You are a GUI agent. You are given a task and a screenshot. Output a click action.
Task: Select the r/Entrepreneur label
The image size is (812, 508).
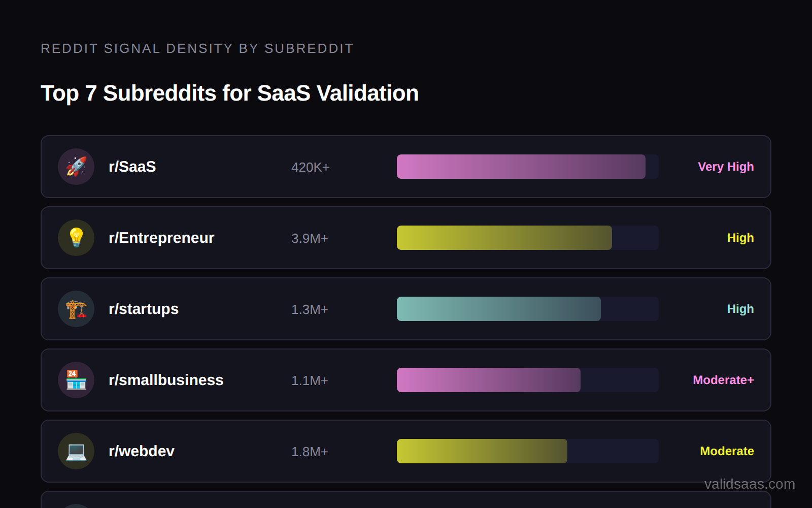click(x=162, y=238)
